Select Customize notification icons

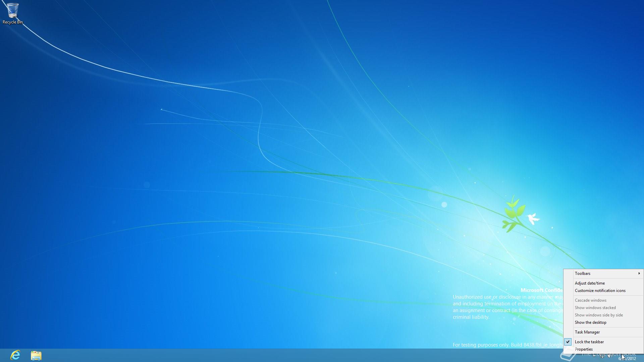click(x=600, y=291)
